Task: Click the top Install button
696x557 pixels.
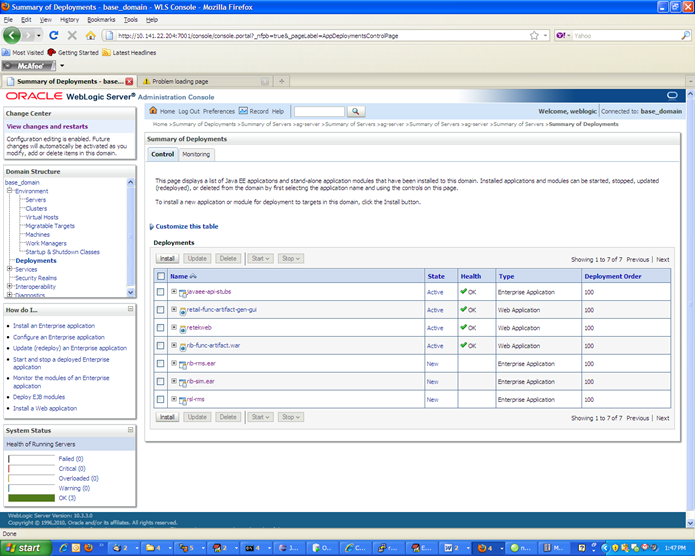Action: point(167,258)
